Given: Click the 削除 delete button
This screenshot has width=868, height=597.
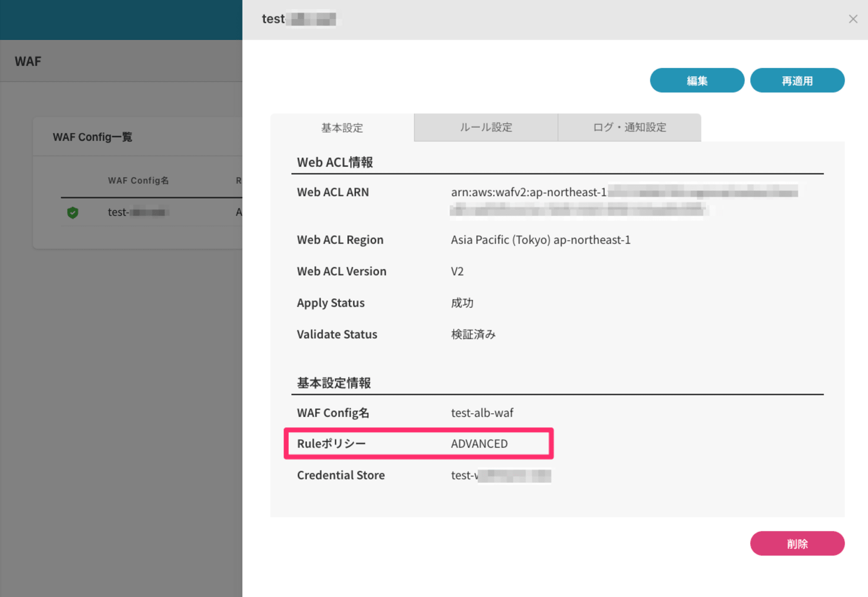Looking at the screenshot, I should click(x=797, y=543).
